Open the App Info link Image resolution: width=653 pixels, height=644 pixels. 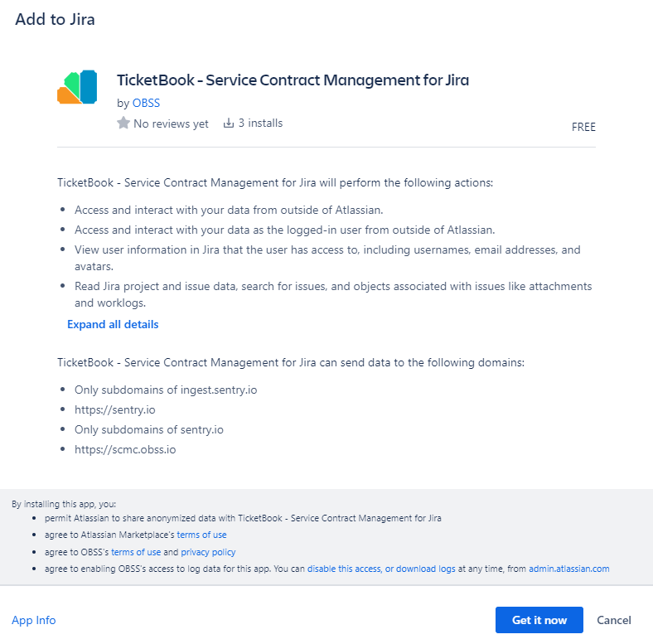pyautogui.click(x=34, y=620)
